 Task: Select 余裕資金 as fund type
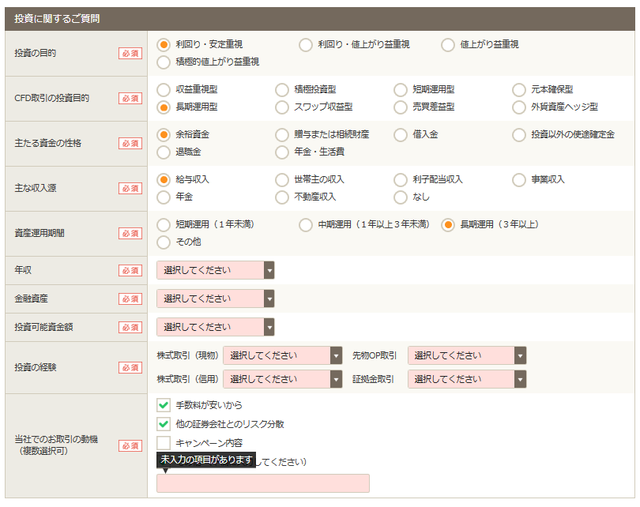[x=163, y=135]
